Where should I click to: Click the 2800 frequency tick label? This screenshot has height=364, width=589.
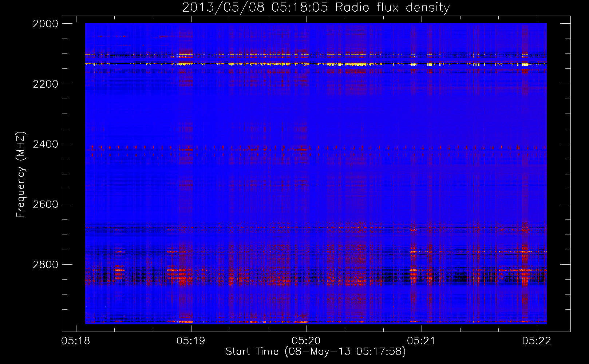(46, 265)
